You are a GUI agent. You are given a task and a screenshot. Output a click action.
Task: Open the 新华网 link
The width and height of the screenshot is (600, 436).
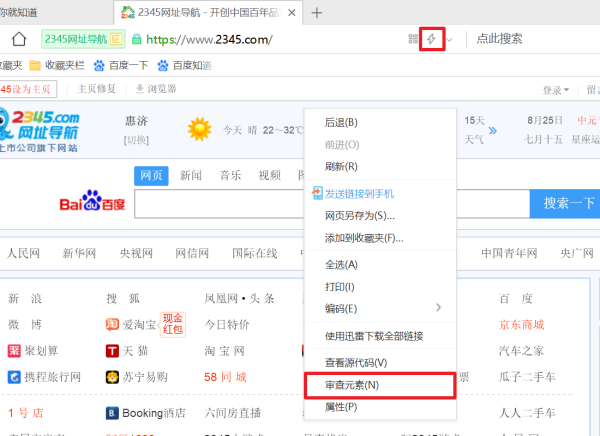pos(79,253)
